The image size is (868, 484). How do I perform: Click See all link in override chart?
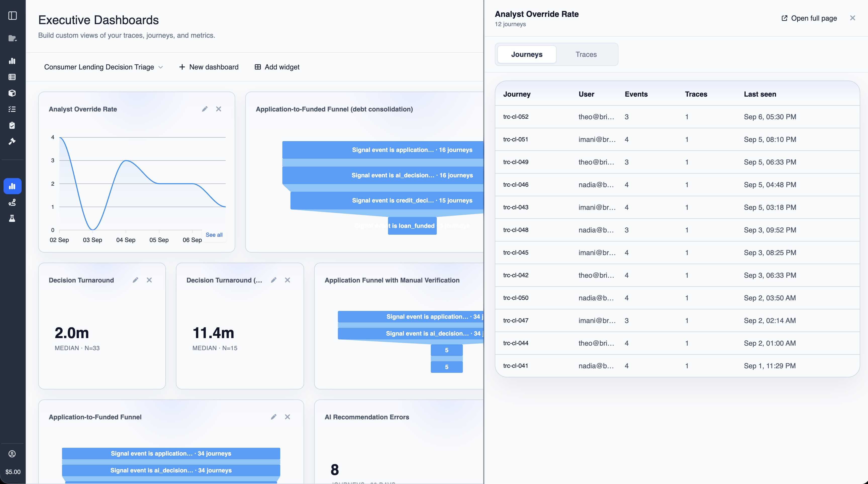tap(214, 235)
